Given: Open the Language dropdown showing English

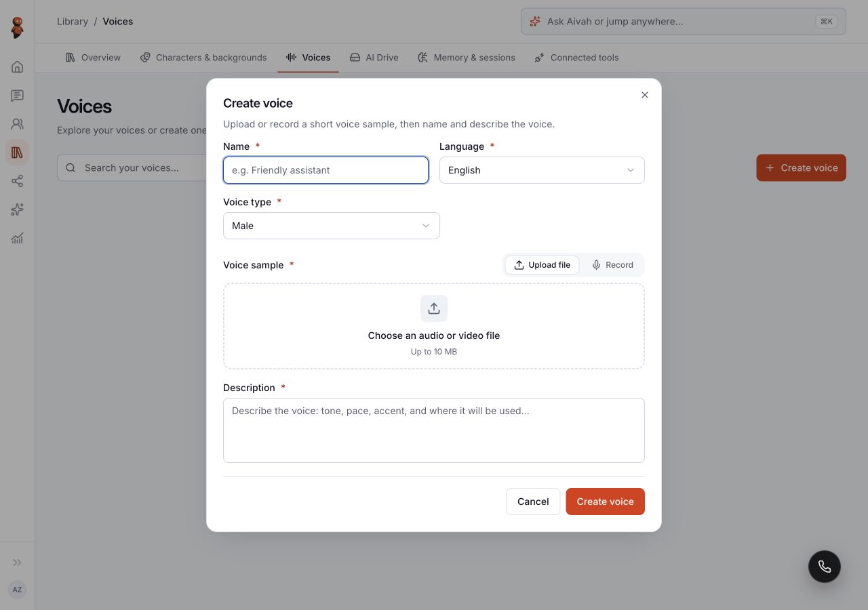Looking at the screenshot, I should [542, 170].
